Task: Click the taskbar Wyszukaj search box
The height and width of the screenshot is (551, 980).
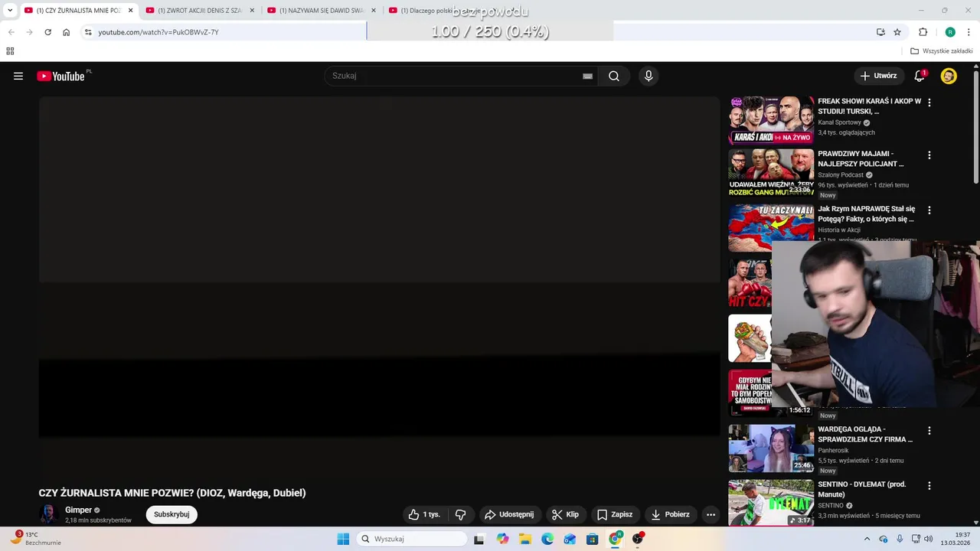Action: 412,539
